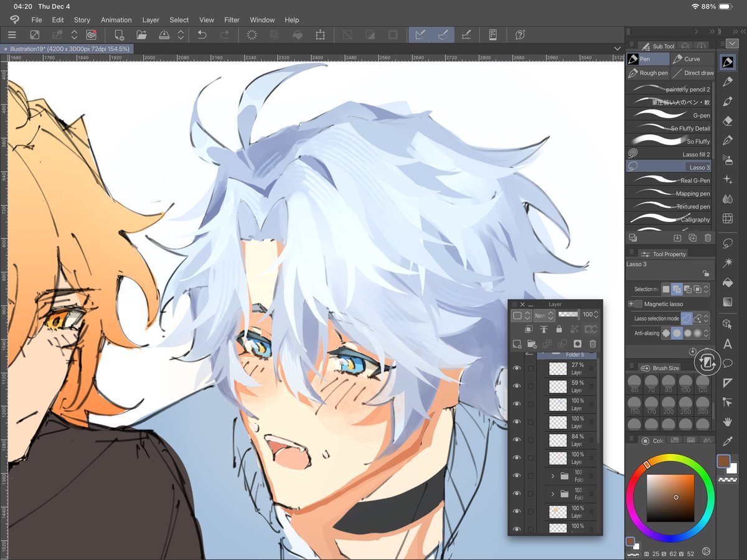Select the Eyedropper tool
Screen dimensions: 747x560
[x=727, y=441]
